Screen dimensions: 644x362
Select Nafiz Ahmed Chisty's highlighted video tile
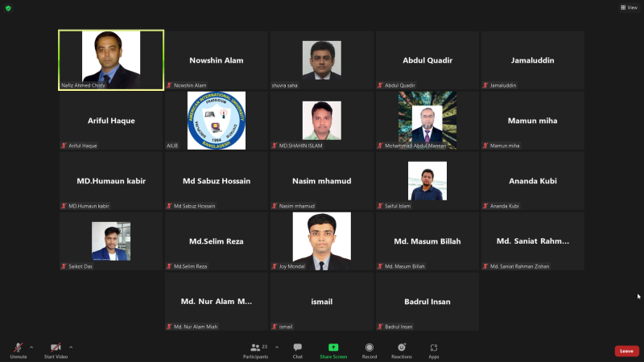[x=111, y=60]
